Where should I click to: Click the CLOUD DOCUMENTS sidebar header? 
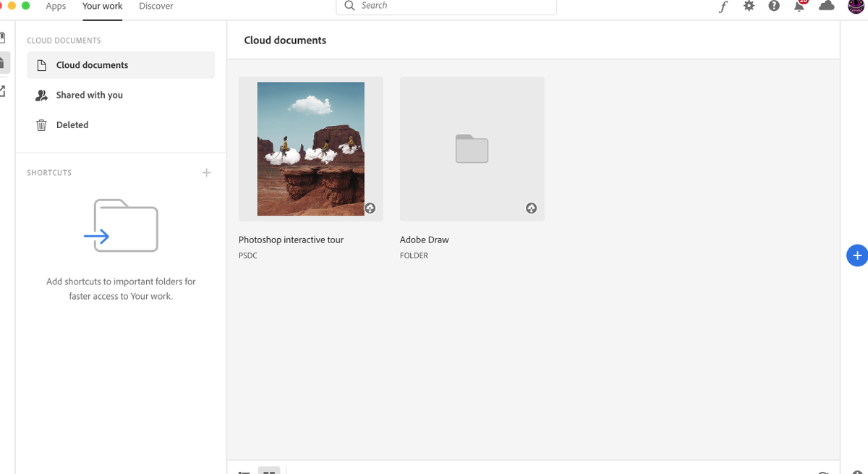tap(64, 41)
